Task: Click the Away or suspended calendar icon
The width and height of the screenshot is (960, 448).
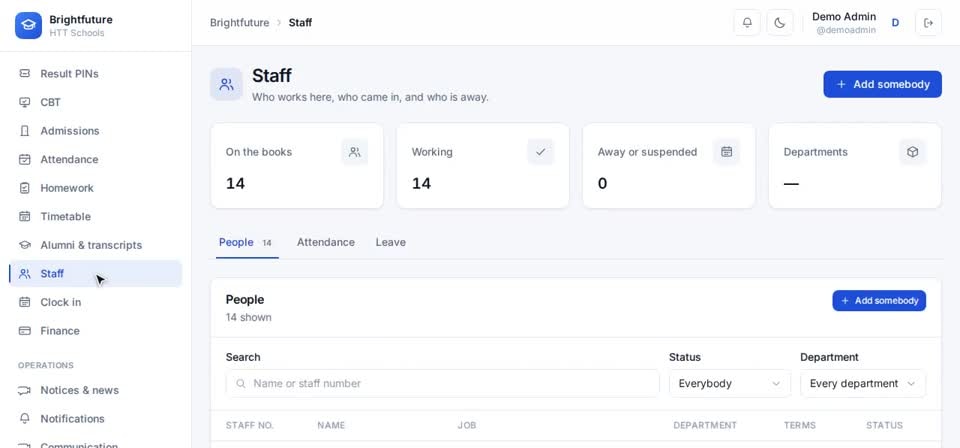Action: pos(727,152)
